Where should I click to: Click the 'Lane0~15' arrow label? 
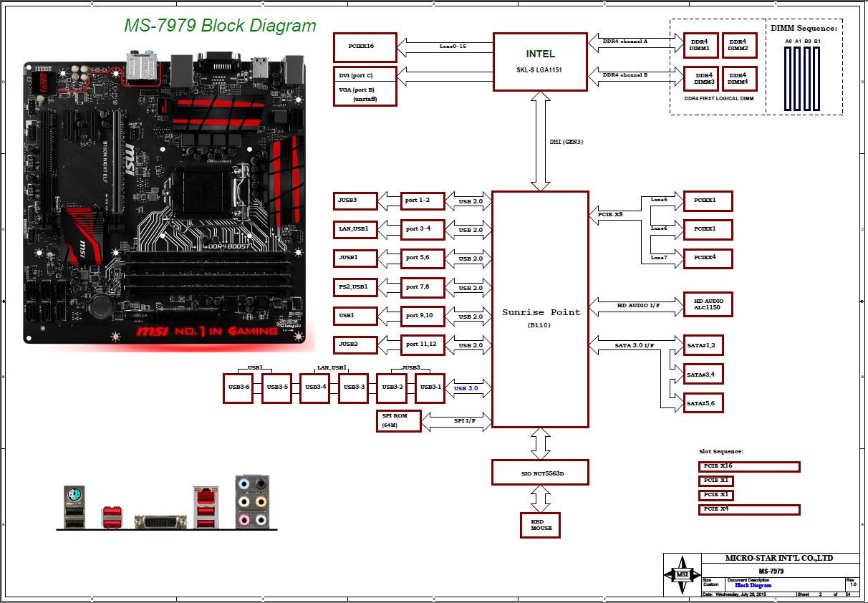pyautogui.click(x=453, y=47)
